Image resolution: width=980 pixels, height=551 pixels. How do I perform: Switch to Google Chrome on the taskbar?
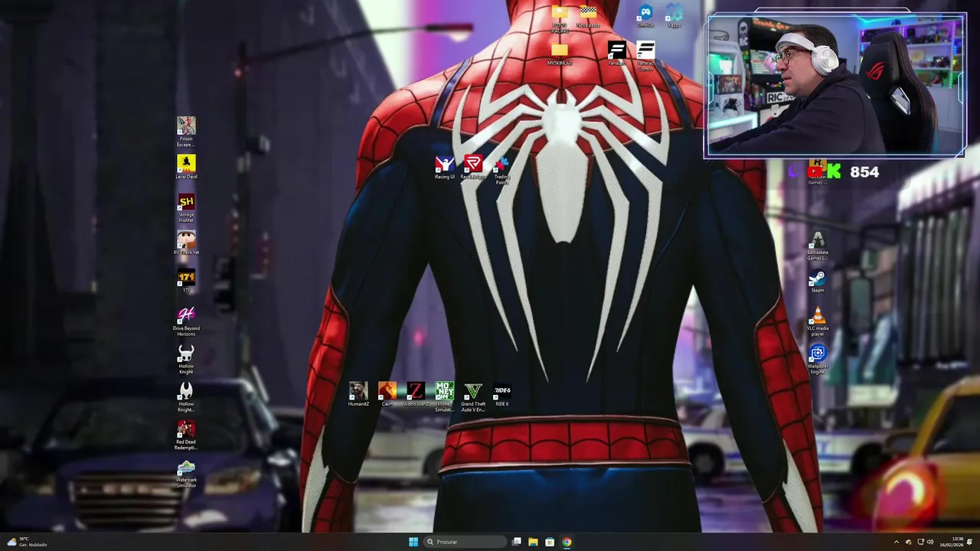click(x=567, y=542)
